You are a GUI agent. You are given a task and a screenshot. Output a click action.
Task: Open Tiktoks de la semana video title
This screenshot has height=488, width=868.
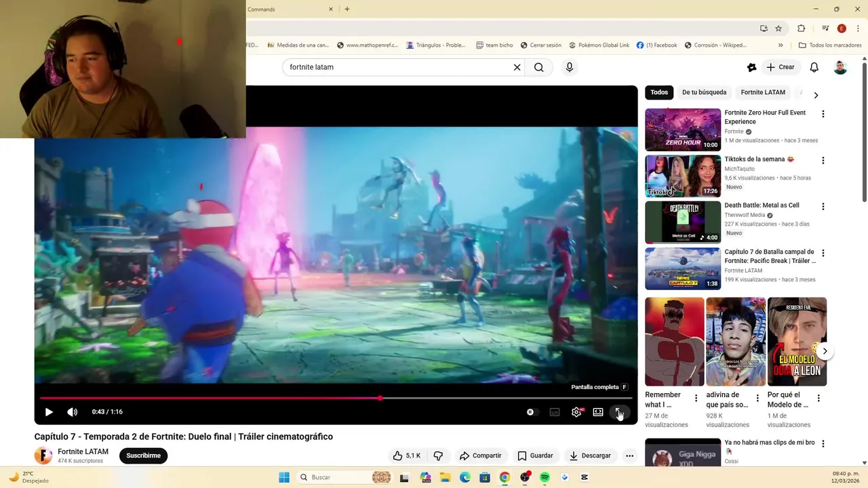(759, 159)
